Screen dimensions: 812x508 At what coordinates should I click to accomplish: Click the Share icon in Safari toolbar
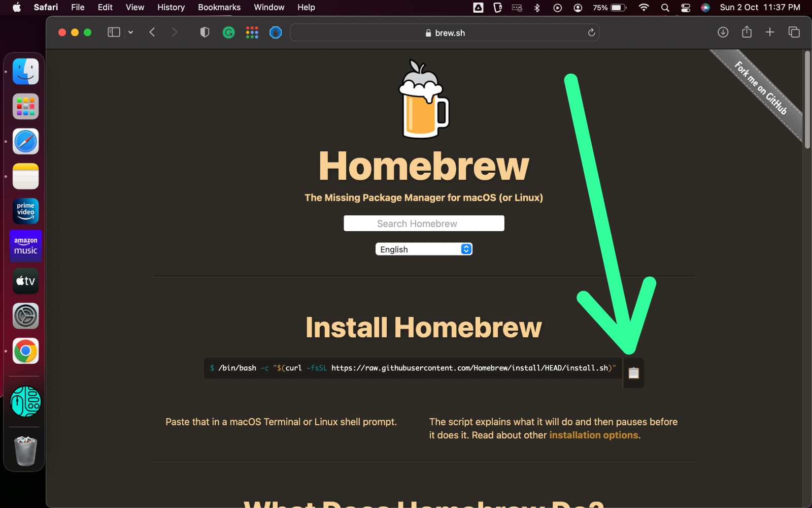pyautogui.click(x=746, y=32)
